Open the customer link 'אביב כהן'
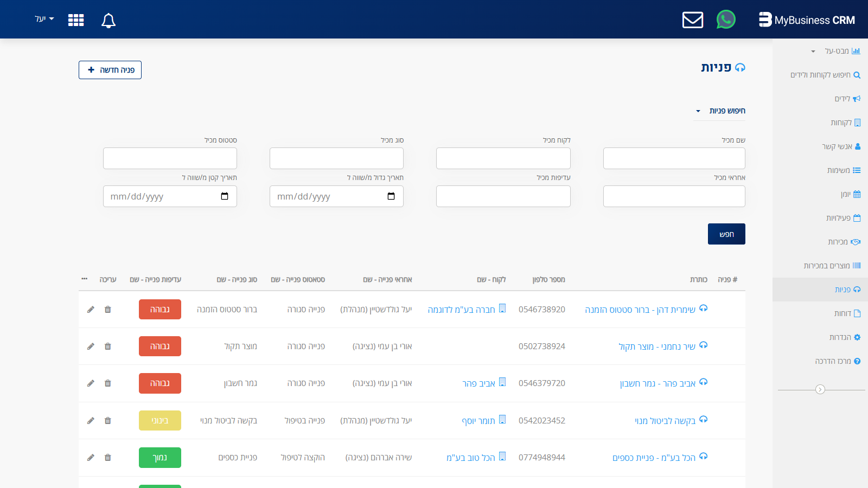 [478, 383]
